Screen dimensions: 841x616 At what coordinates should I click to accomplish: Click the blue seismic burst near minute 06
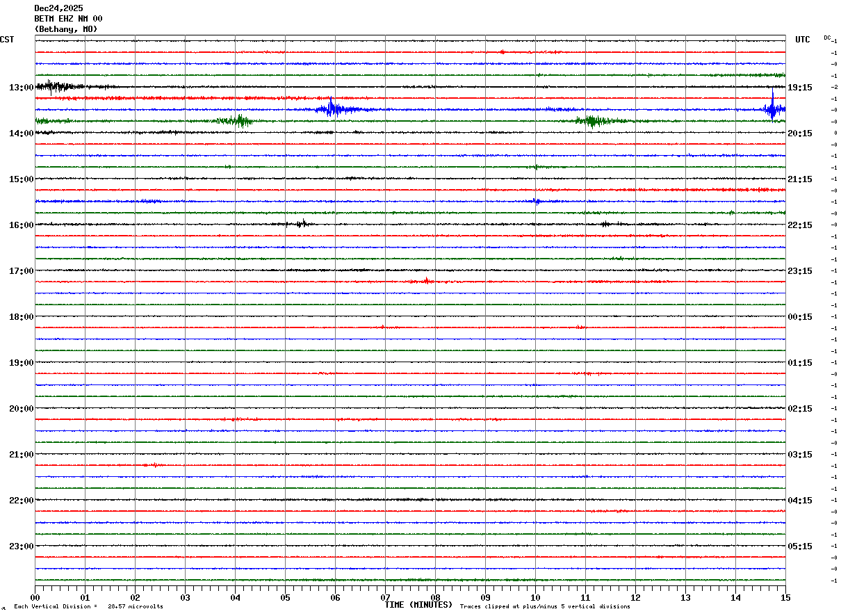(332, 108)
